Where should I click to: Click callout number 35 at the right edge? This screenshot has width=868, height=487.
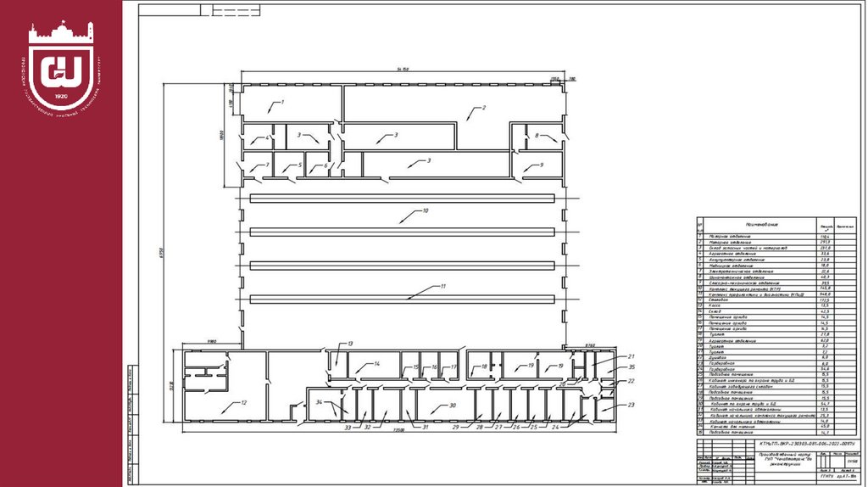[631, 367]
